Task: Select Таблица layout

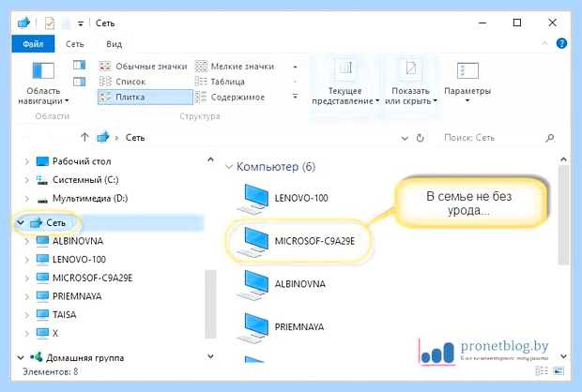Action: pyautogui.click(x=220, y=82)
